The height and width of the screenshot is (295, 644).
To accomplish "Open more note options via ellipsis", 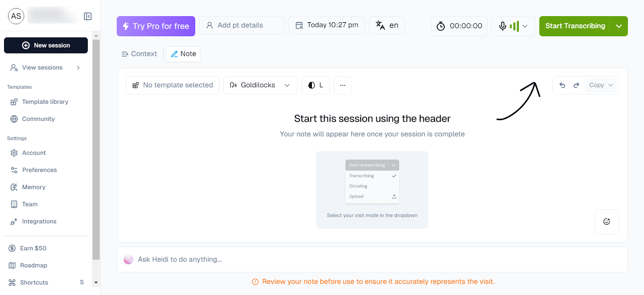I will (x=343, y=85).
